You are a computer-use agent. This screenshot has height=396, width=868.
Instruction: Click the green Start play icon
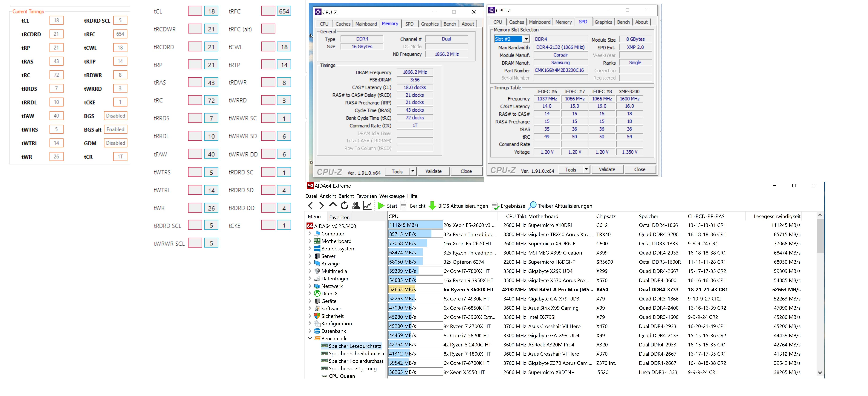(x=381, y=206)
